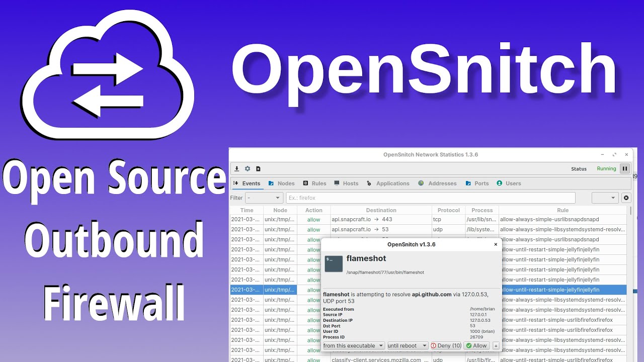
Task: Open the Addresses tab
Action: (437, 184)
